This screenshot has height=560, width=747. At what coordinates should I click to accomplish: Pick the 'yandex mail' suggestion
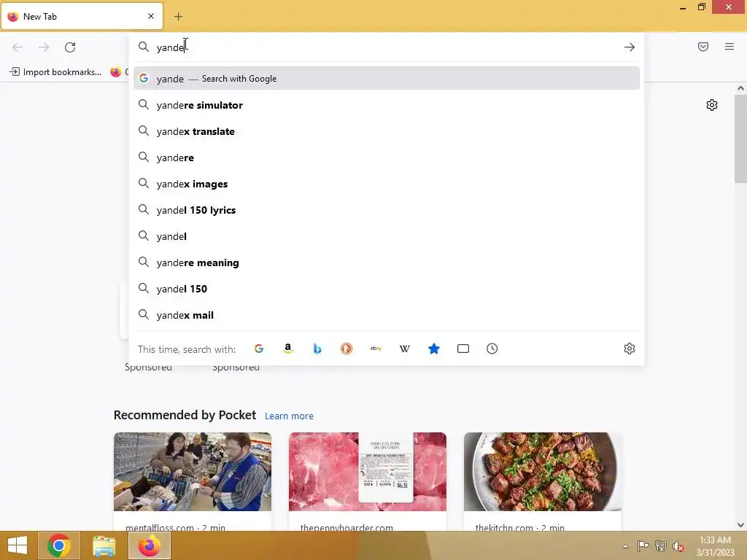[x=387, y=315]
